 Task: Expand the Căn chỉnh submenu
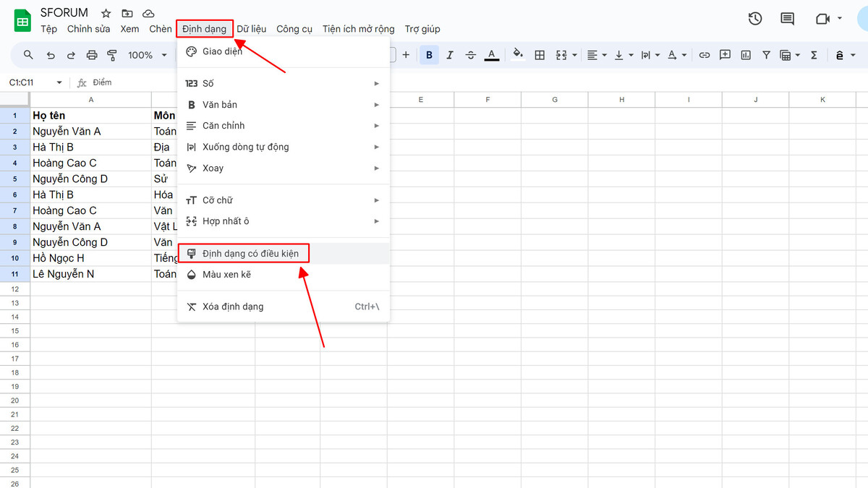tap(284, 126)
